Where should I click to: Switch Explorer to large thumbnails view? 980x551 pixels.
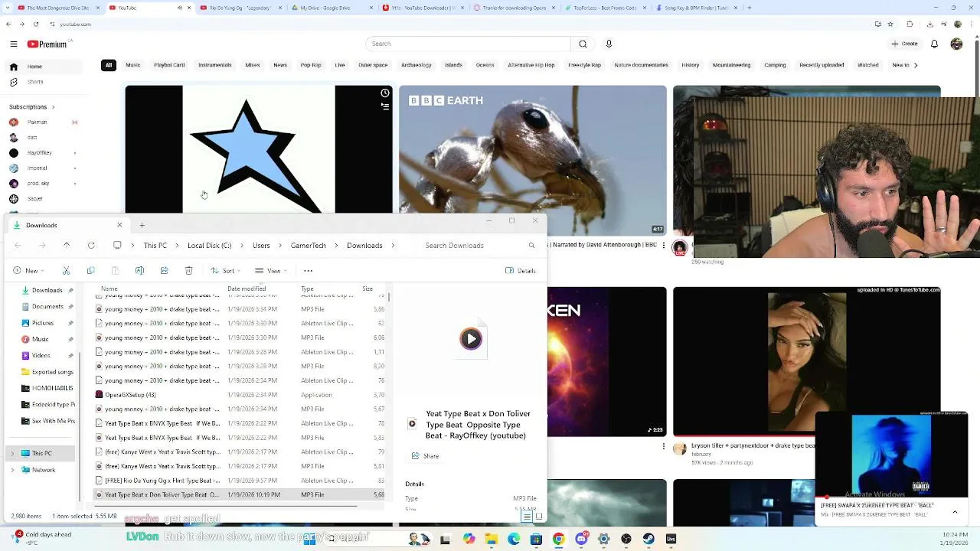(x=539, y=517)
